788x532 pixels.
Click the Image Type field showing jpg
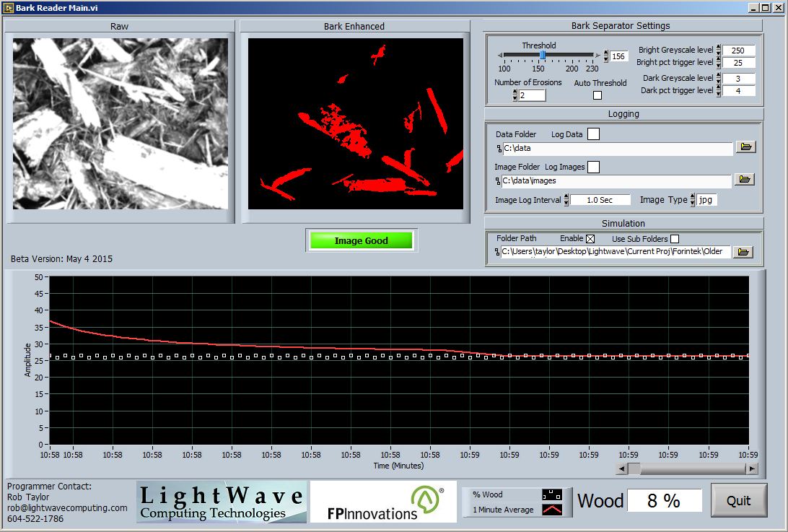coord(706,200)
